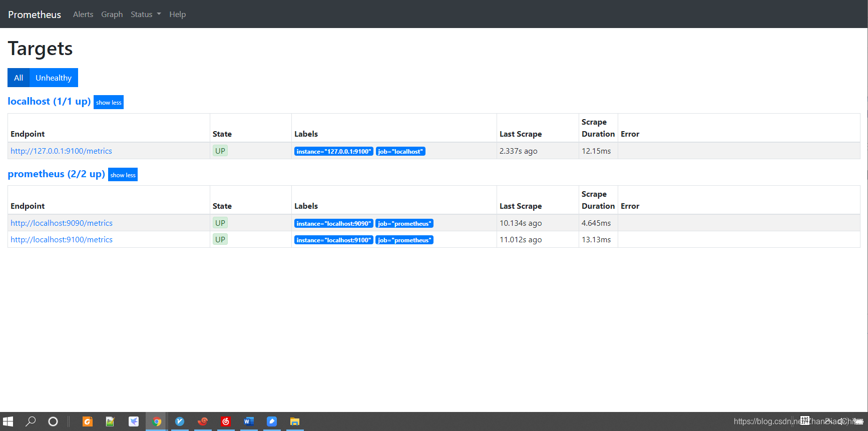Expand the Status dropdown menu
The height and width of the screenshot is (431, 868).
[x=146, y=15]
